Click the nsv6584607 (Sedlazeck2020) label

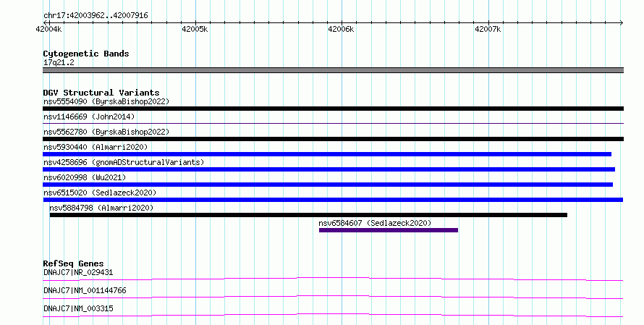375,223
